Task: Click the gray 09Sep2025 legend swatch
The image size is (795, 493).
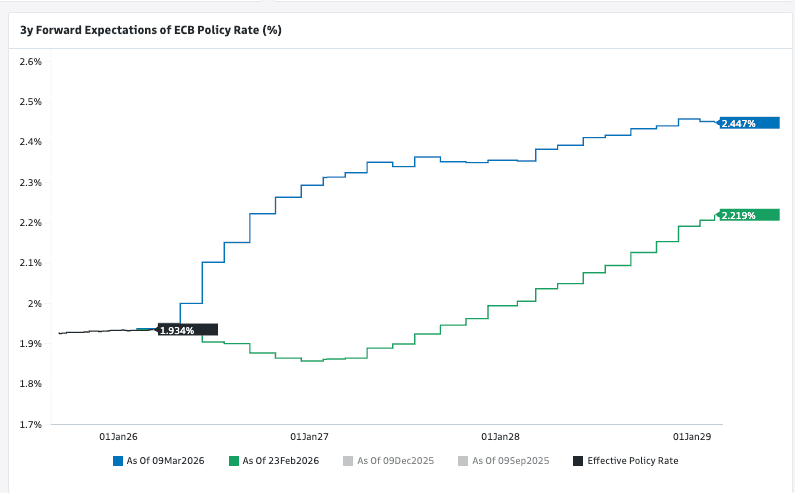Action: 462,461
